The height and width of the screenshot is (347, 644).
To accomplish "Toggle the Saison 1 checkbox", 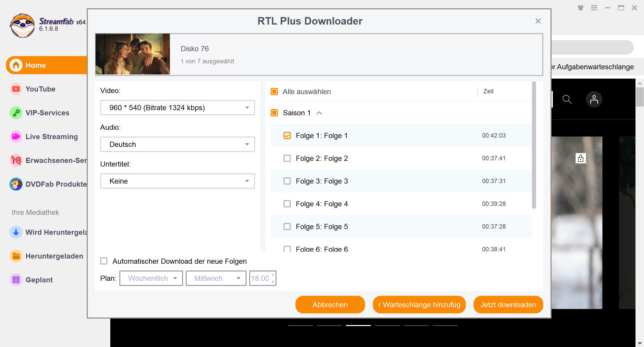I will pos(274,113).
